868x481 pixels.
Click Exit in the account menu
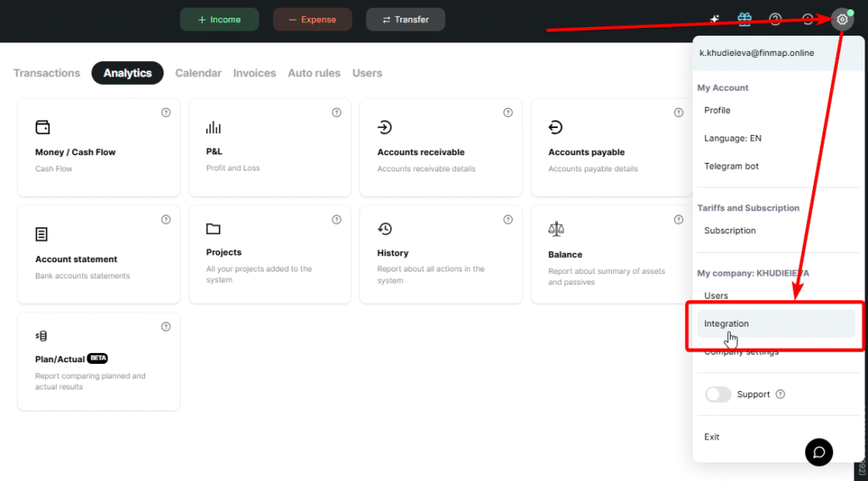pyautogui.click(x=712, y=437)
